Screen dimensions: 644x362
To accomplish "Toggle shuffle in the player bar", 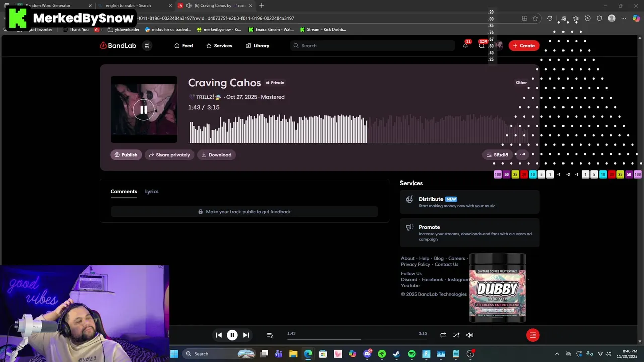I will [456, 335].
